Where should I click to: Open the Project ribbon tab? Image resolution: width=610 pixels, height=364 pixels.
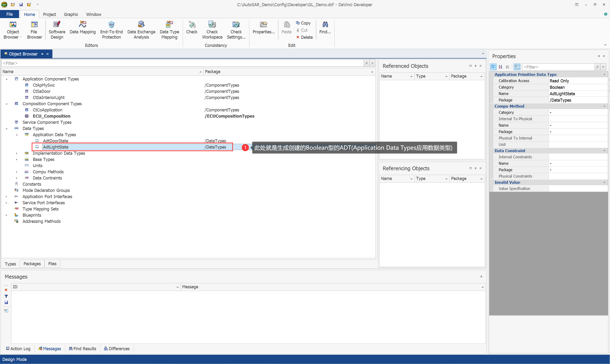click(49, 14)
